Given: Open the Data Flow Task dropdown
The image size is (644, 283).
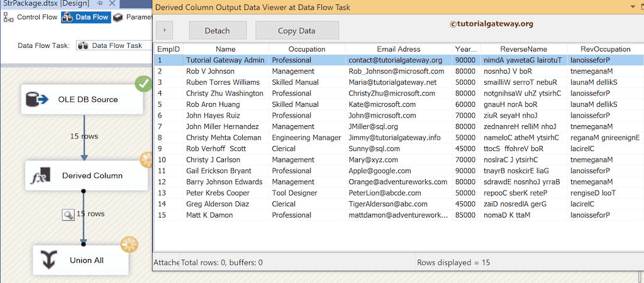Looking at the screenshot, I should (113, 45).
